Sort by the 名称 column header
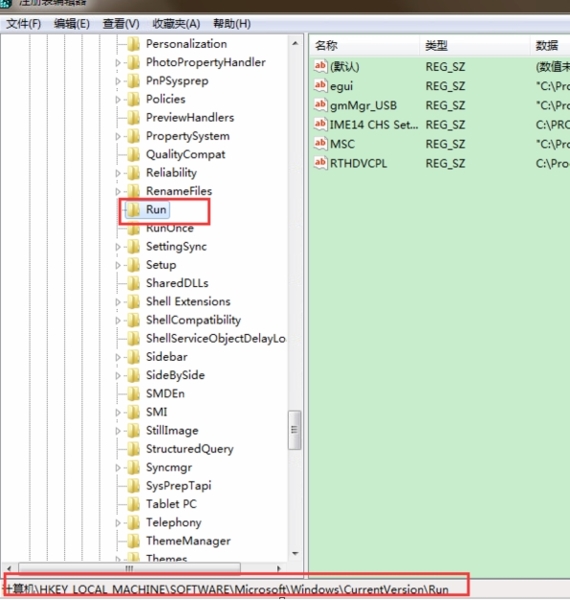The height and width of the screenshot is (600, 570). point(364,46)
